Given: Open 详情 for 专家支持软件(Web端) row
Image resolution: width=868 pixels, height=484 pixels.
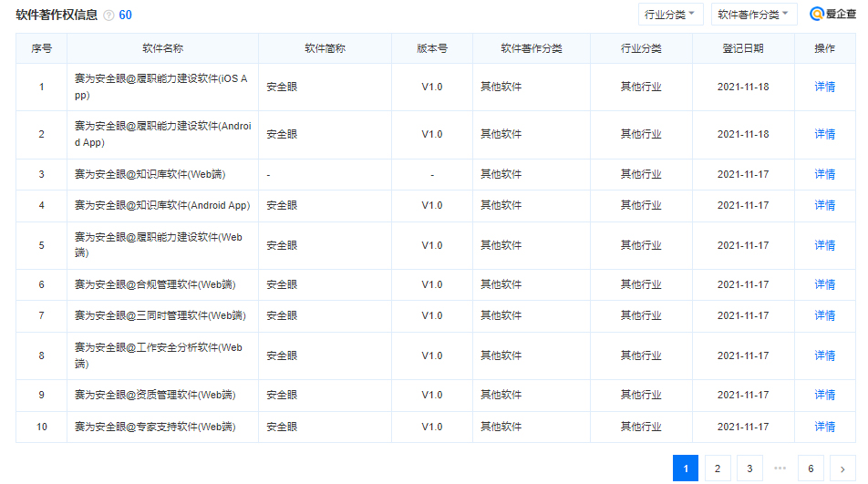Looking at the screenshot, I should [824, 427].
